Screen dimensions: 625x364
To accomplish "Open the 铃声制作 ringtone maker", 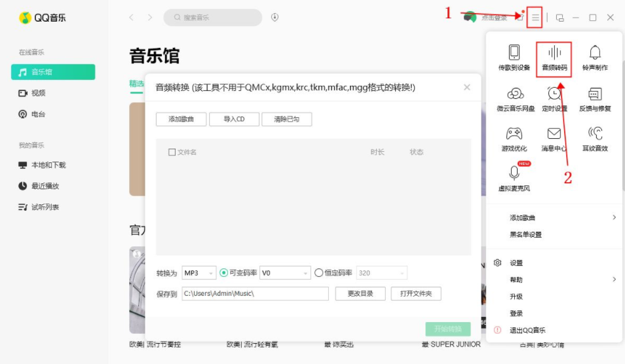I will click(595, 58).
